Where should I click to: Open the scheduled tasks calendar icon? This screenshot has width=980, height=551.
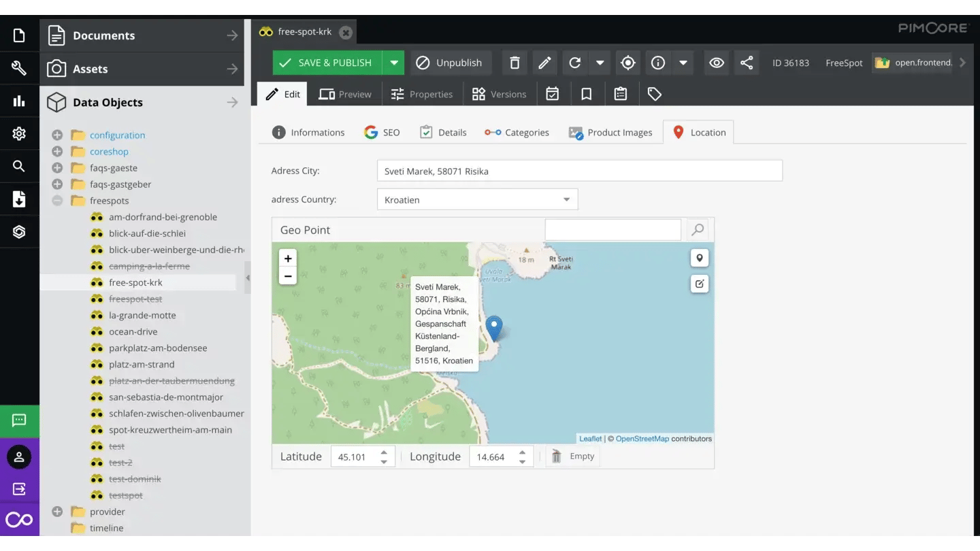point(553,93)
